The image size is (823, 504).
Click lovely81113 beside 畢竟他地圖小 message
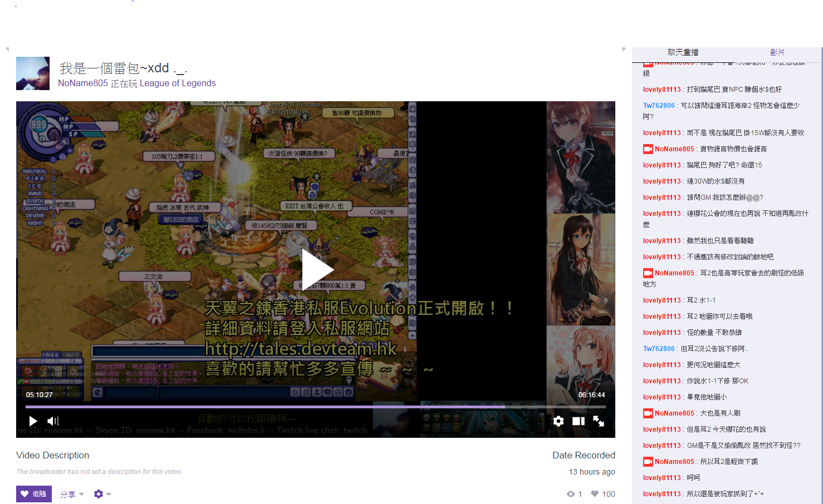click(662, 397)
